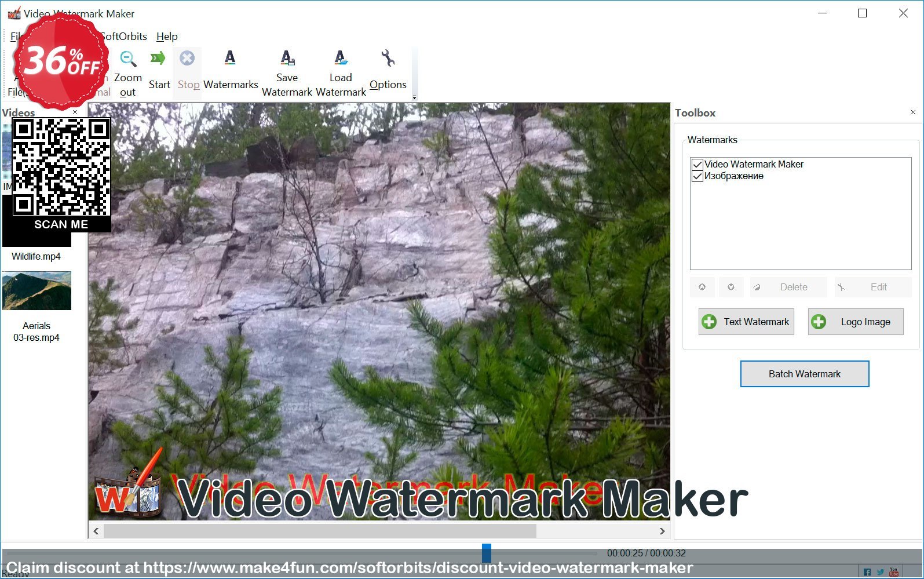The image size is (924, 579).
Task: Click Save Watermark in the toolbar
Action: click(287, 73)
